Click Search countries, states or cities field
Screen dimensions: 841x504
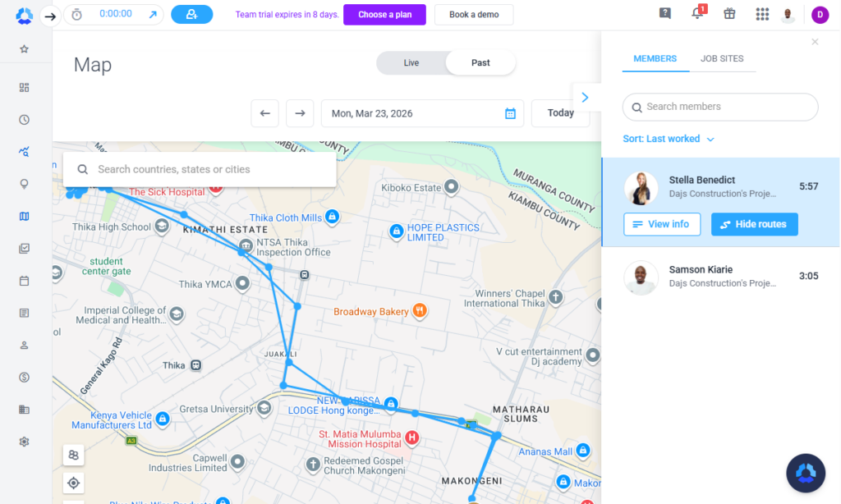click(200, 169)
